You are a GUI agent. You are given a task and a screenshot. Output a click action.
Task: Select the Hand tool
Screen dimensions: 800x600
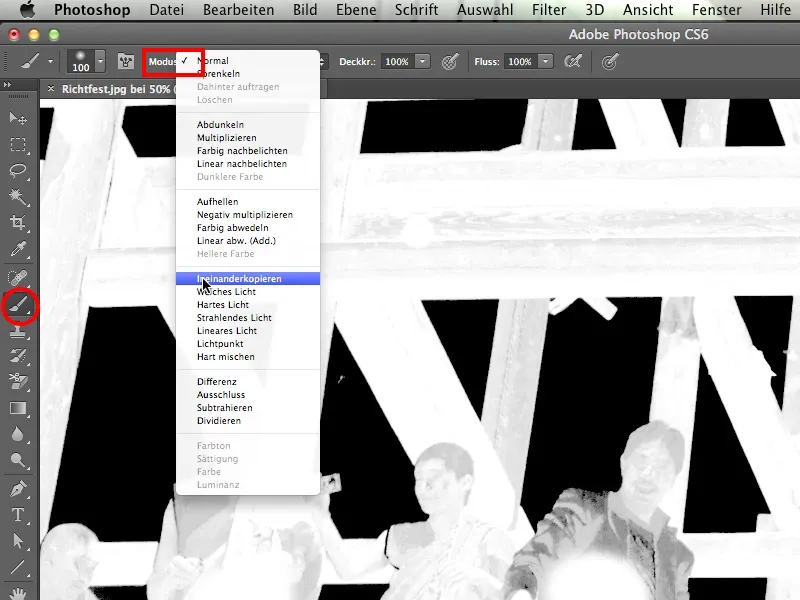(x=18, y=593)
